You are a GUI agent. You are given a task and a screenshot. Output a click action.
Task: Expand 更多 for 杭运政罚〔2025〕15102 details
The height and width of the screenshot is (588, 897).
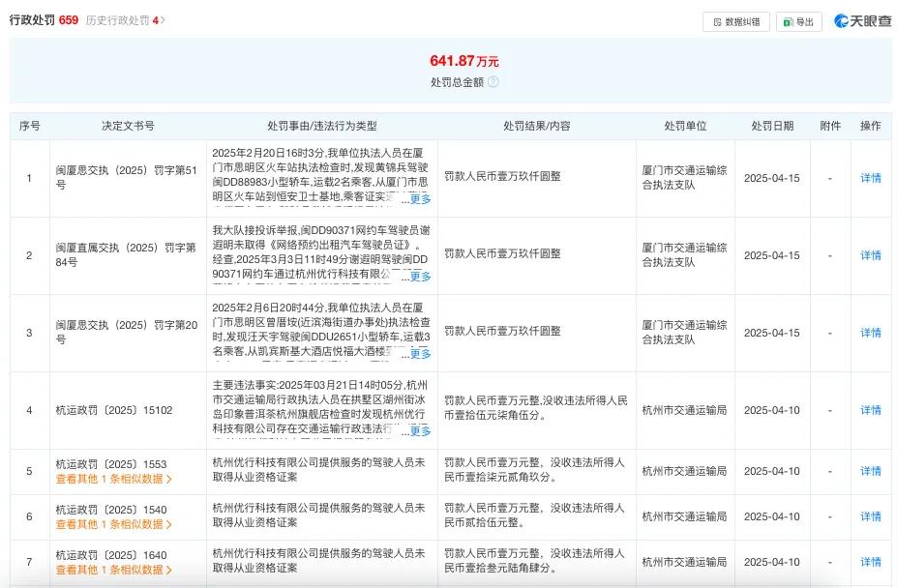coord(421,428)
